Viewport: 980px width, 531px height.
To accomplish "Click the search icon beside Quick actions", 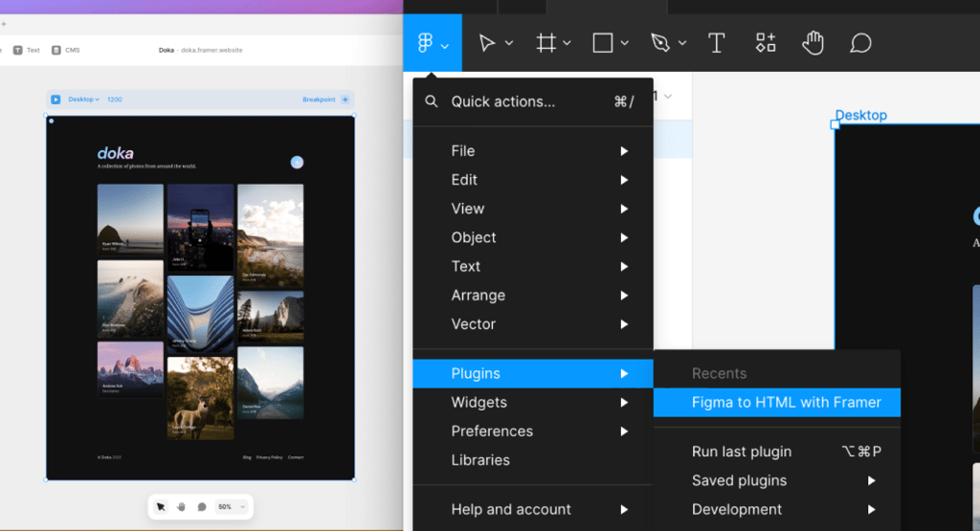I will click(x=432, y=101).
